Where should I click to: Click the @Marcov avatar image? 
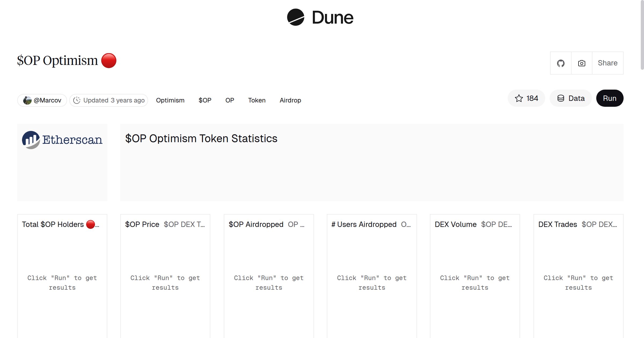27,100
